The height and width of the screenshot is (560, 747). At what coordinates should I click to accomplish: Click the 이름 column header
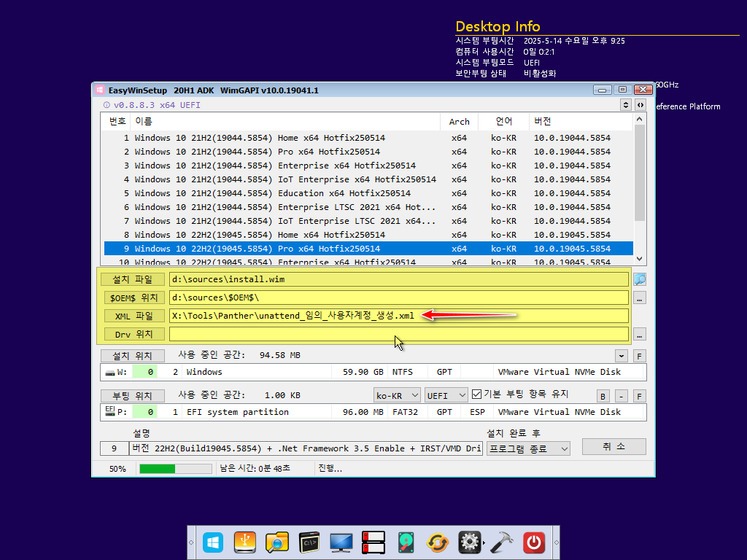[x=285, y=122]
